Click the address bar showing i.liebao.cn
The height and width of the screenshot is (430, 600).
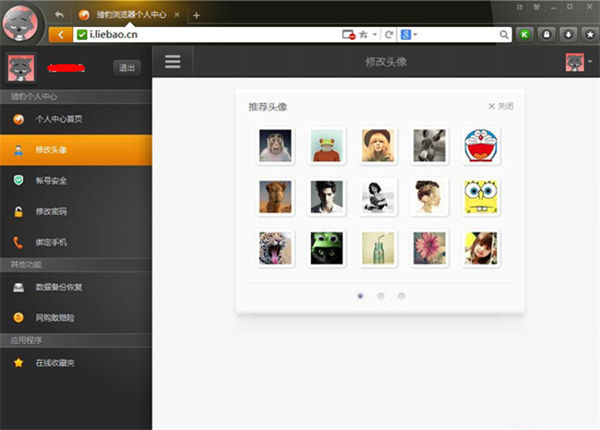[x=200, y=34]
